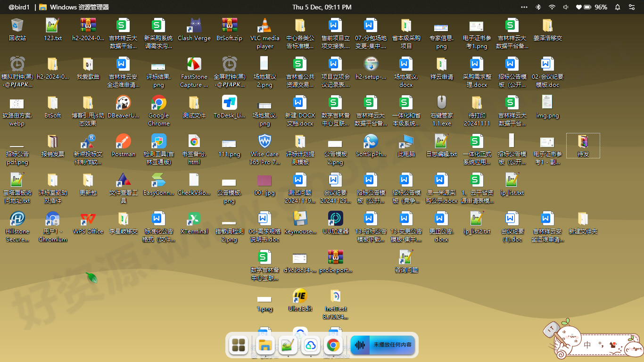Open the notifications bell panel
This screenshot has width=644, height=362.
[x=618, y=7]
